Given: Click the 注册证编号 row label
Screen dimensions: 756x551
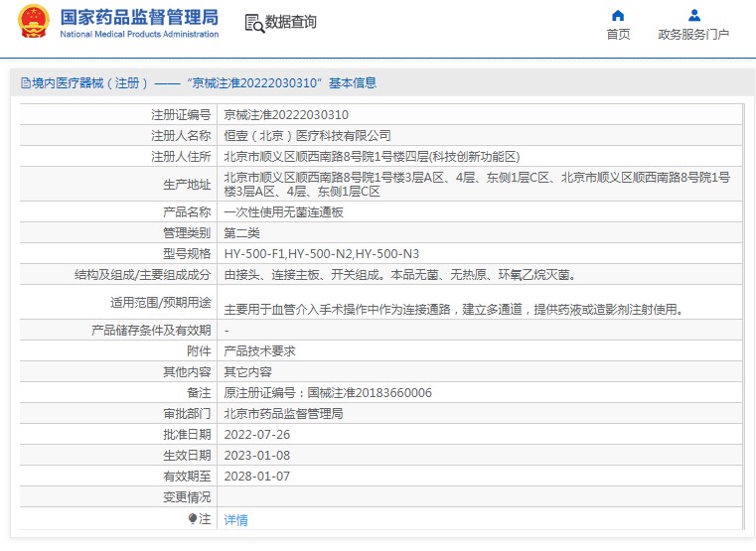Looking at the screenshot, I should (181, 114).
